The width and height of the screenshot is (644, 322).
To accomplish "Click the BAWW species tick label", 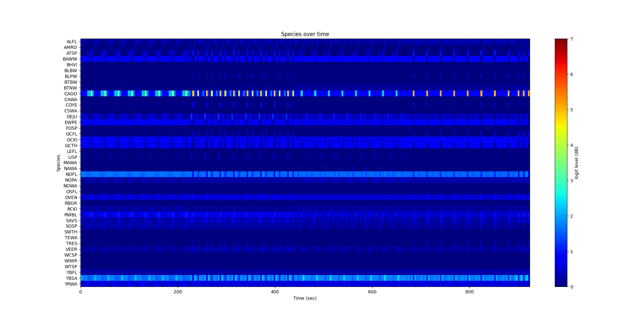I will click(70, 59).
